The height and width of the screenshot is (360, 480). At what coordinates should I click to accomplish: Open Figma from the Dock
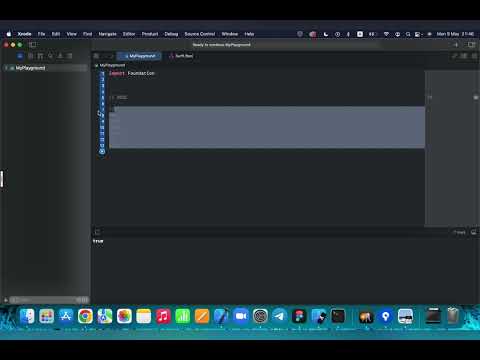(299, 316)
